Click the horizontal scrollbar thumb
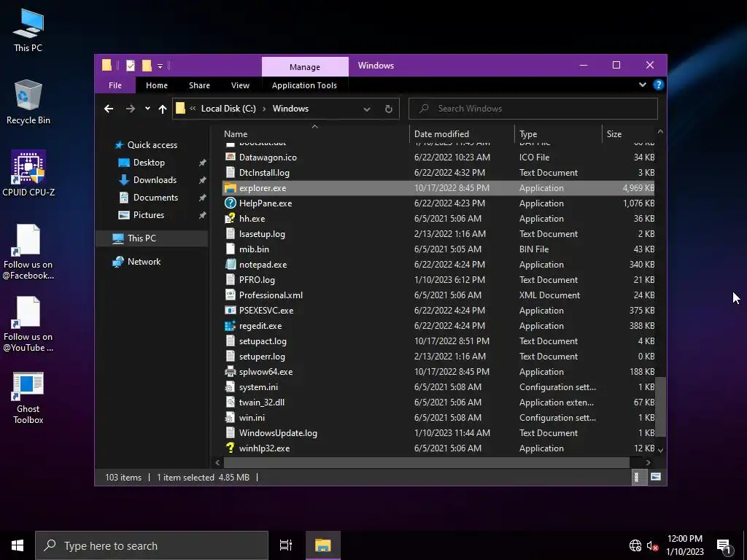This screenshot has width=747, height=560. click(x=426, y=462)
